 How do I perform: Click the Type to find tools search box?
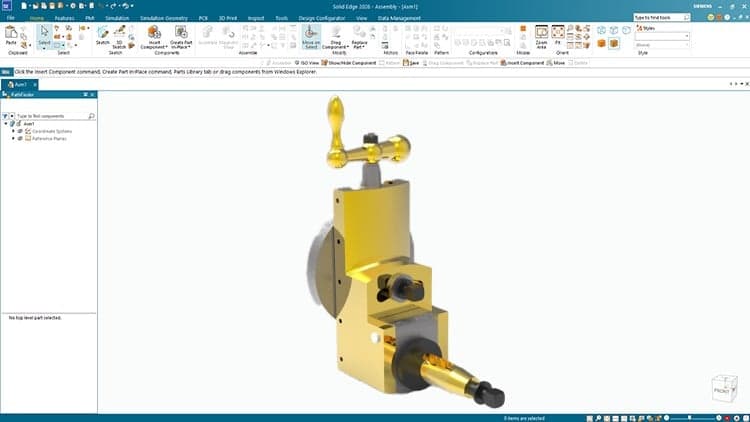point(662,17)
